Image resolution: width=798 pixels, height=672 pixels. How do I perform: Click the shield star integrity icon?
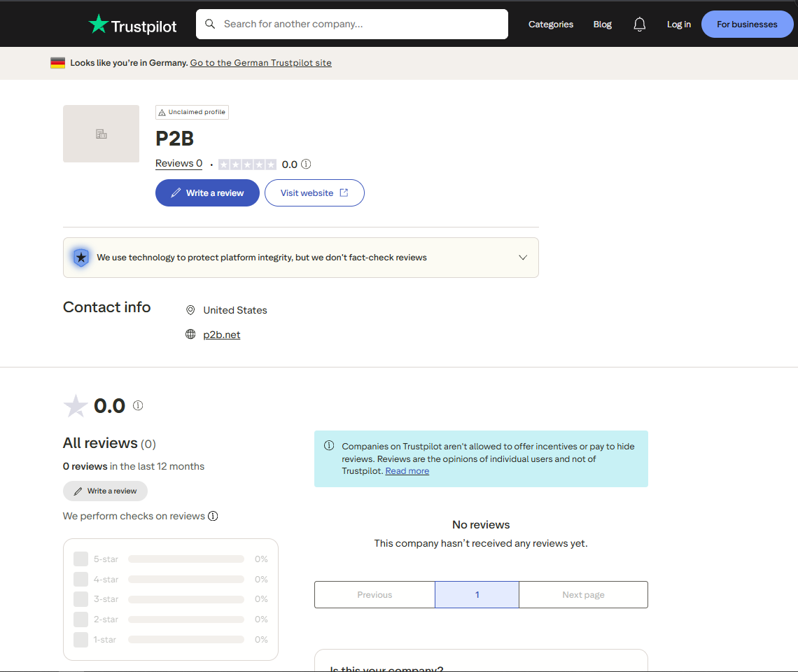click(x=81, y=257)
